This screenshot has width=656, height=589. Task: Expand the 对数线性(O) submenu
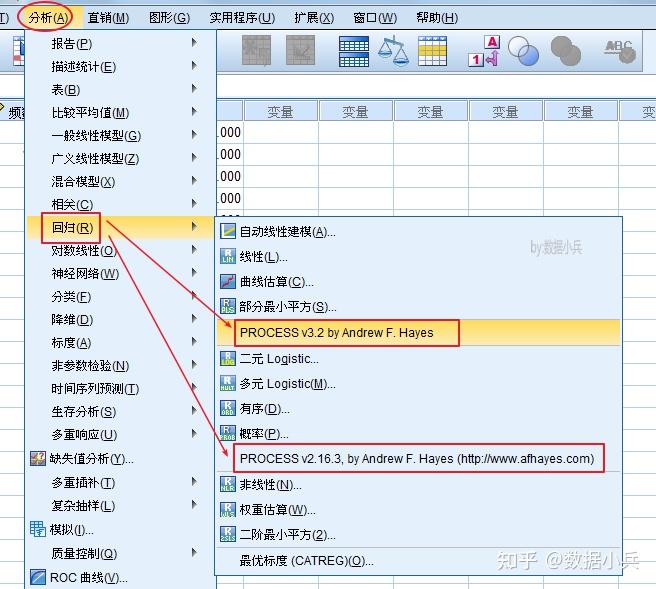coord(120,251)
